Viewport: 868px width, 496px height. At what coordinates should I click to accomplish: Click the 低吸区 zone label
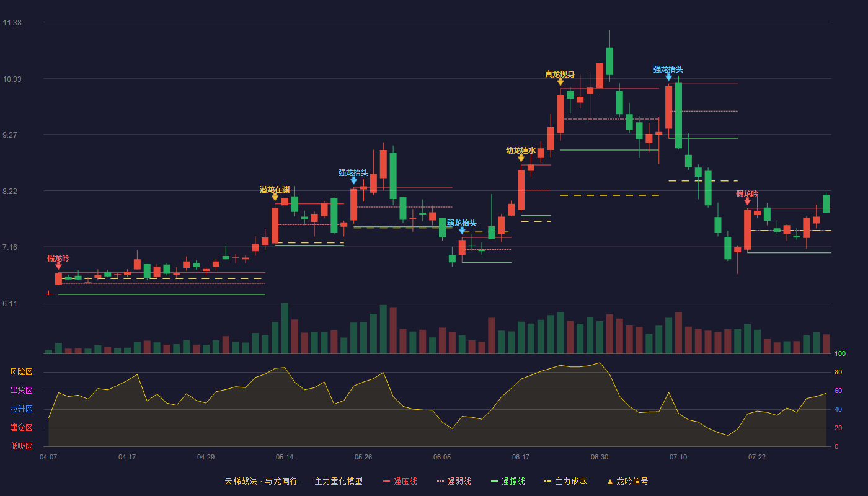coord(21,446)
